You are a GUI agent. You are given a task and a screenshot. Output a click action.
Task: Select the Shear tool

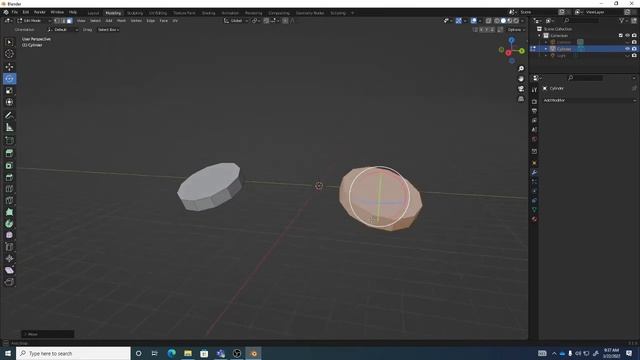point(9,270)
